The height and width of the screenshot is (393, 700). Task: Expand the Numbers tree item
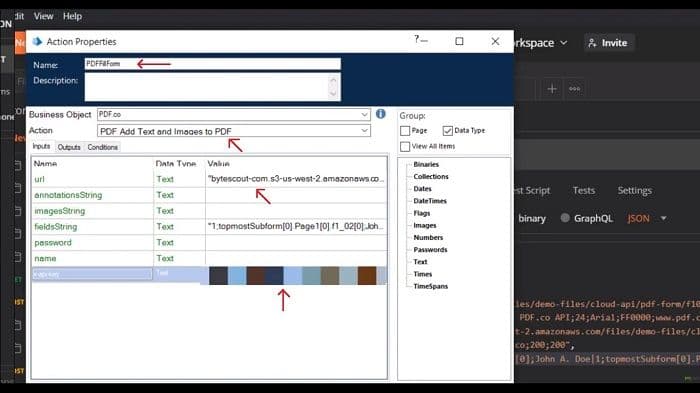coord(428,238)
